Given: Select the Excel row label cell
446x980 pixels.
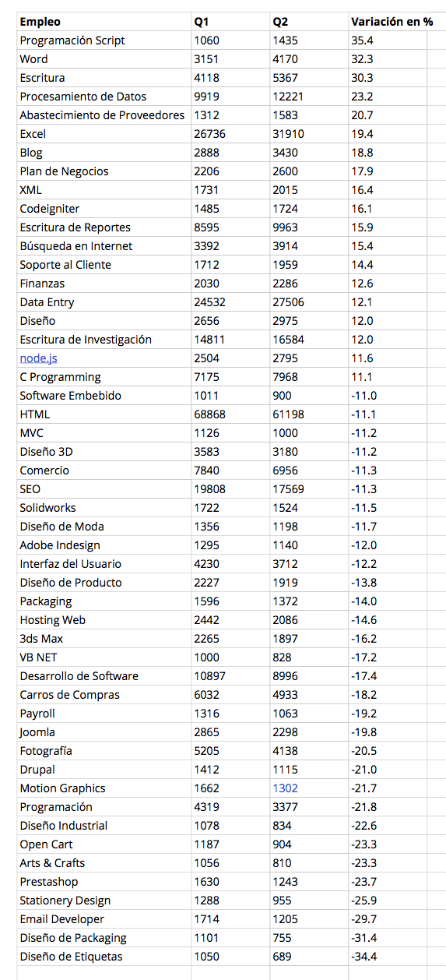Looking at the screenshot, I should pyautogui.click(x=104, y=134).
